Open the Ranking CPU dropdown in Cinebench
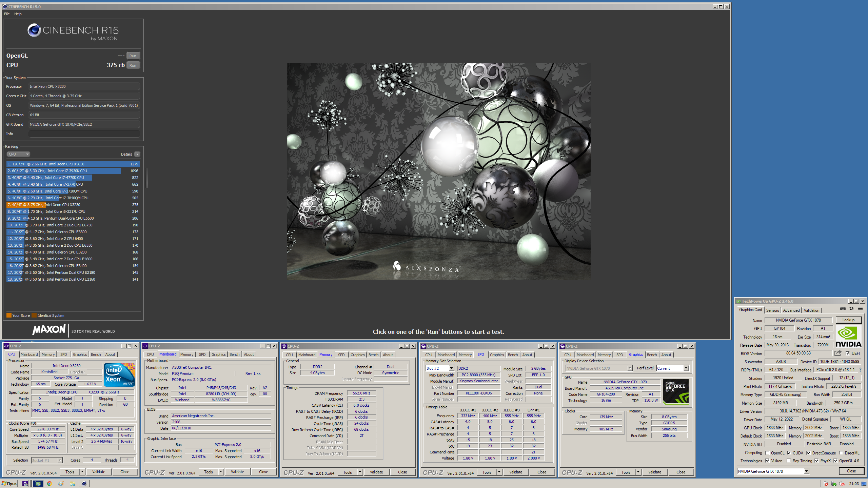Image resolution: width=868 pixels, height=488 pixels. tap(18, 154)
